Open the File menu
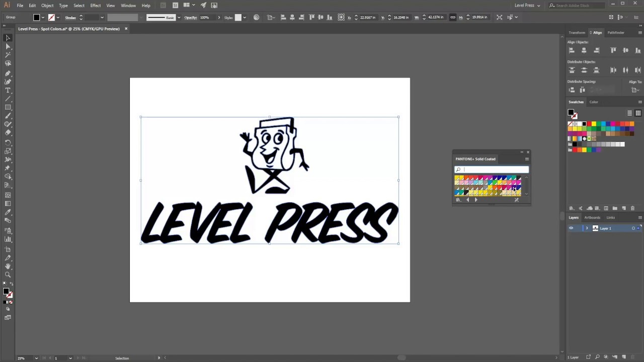 pyautogui.click(x=20, y=5)
